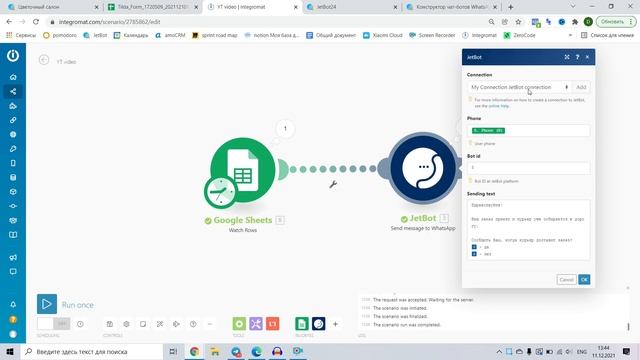
Task: Open schedule settings clock icon
Action: pos(80,324)
